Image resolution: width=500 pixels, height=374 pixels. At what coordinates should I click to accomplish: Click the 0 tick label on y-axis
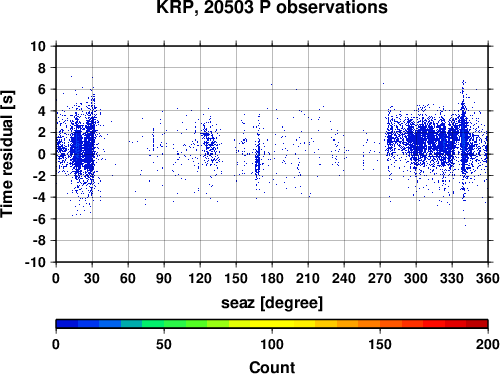42,154
